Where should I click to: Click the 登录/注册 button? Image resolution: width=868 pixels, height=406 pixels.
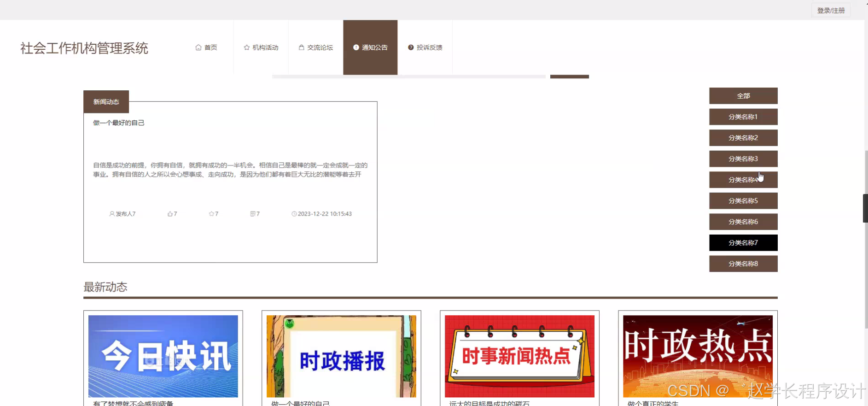pos(831,11)
